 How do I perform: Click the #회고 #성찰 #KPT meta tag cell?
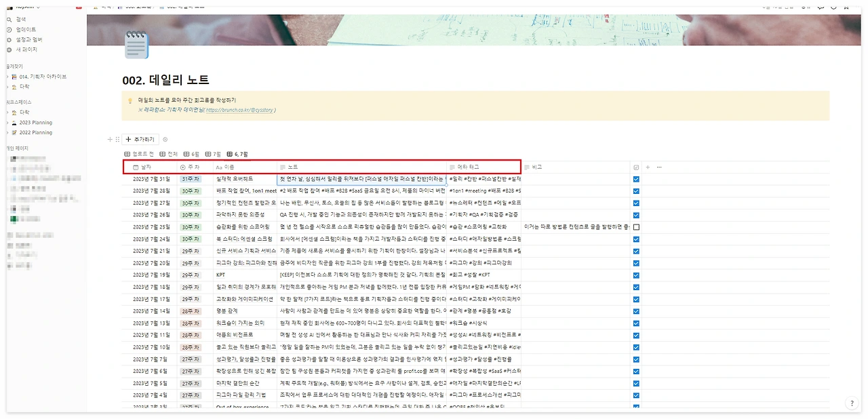tap(469, 275)
